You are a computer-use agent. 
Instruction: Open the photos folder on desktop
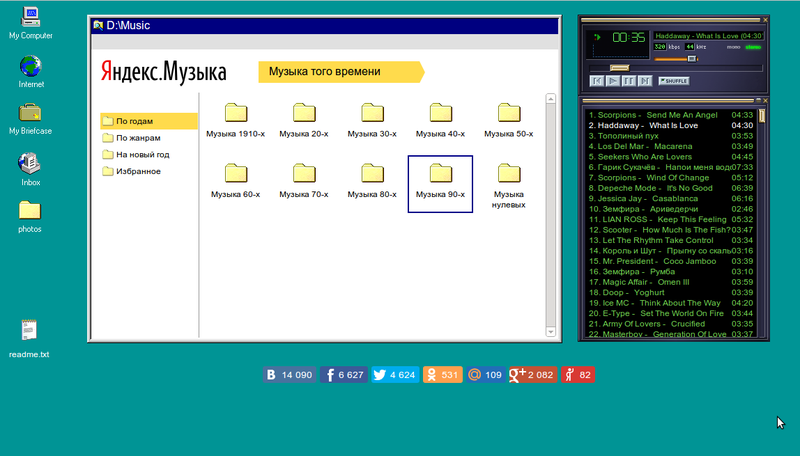tap(30, 217)
